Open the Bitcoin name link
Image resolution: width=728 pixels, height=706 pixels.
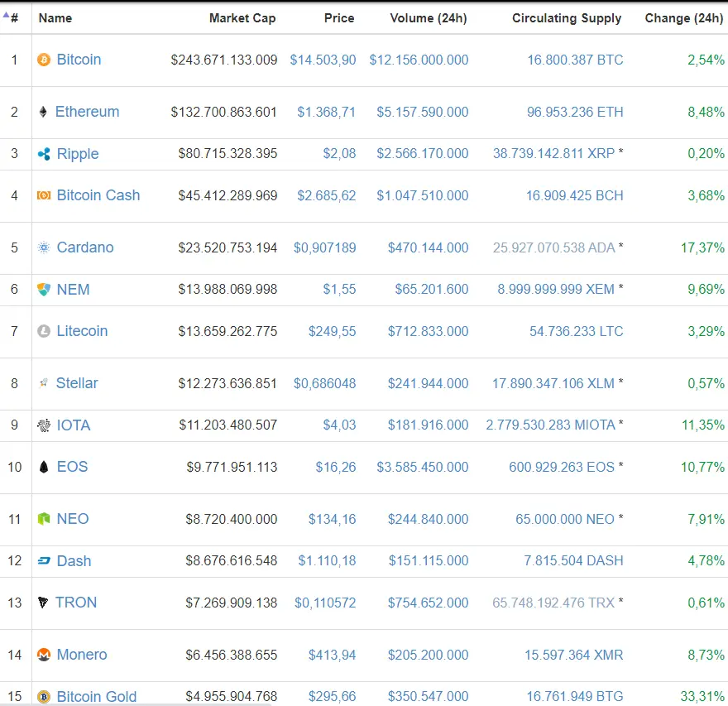coord(79,60)
